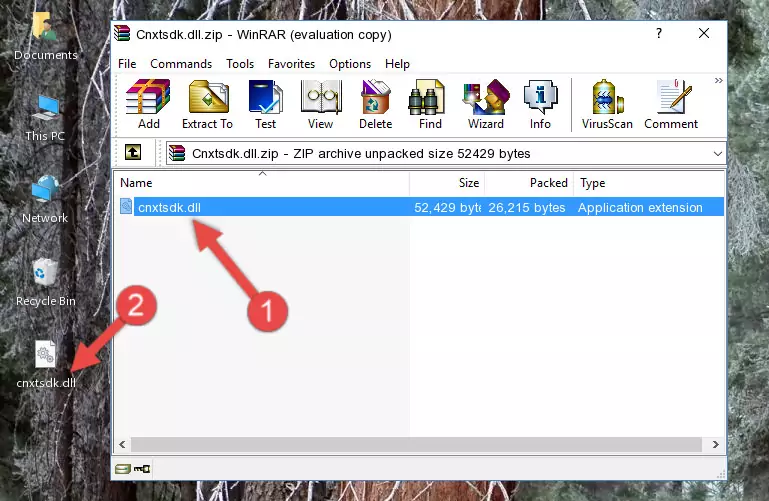
Task: Click the drive status bar icon
Action: [x=123, y=469]
